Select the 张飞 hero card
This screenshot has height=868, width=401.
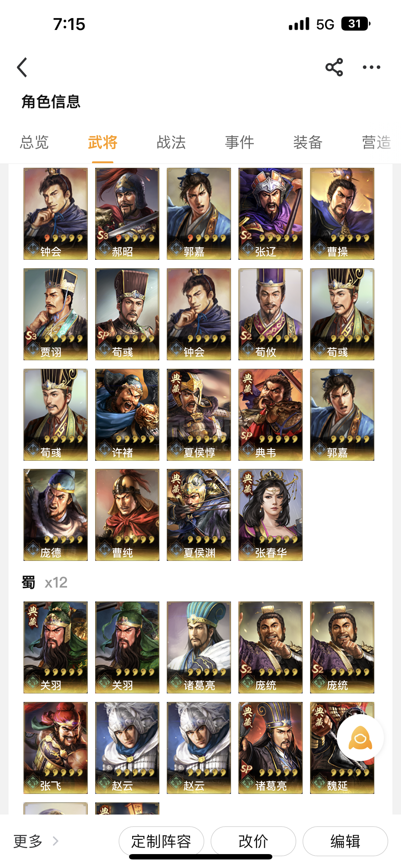coord(56,748)
